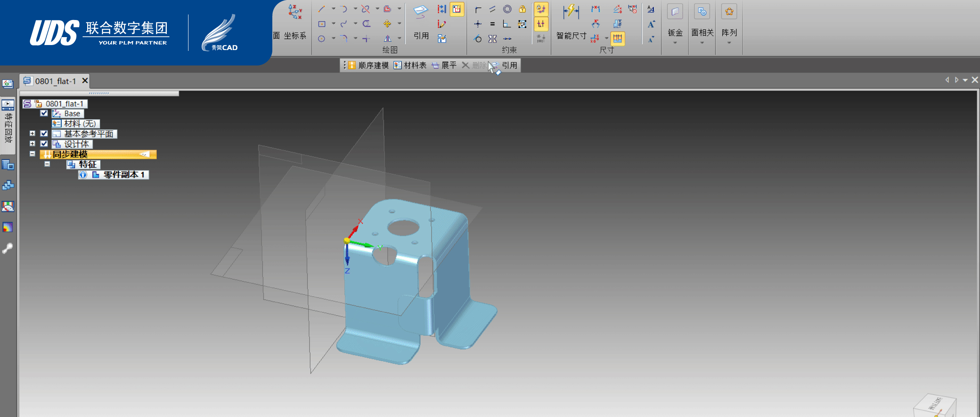Apply the Perpendicular constraint
Image resolution: width=980 pixels, height=417 pixels.
(507, 24)
